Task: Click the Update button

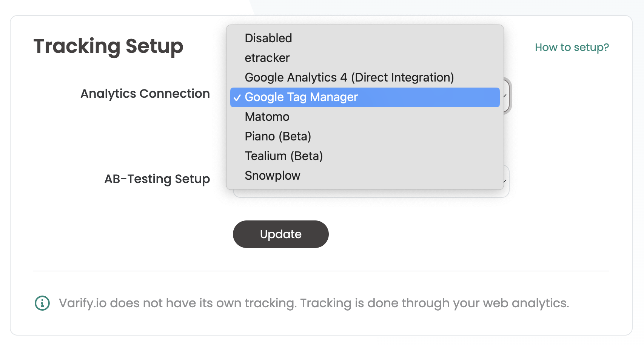Action: [x=281, y=234]
